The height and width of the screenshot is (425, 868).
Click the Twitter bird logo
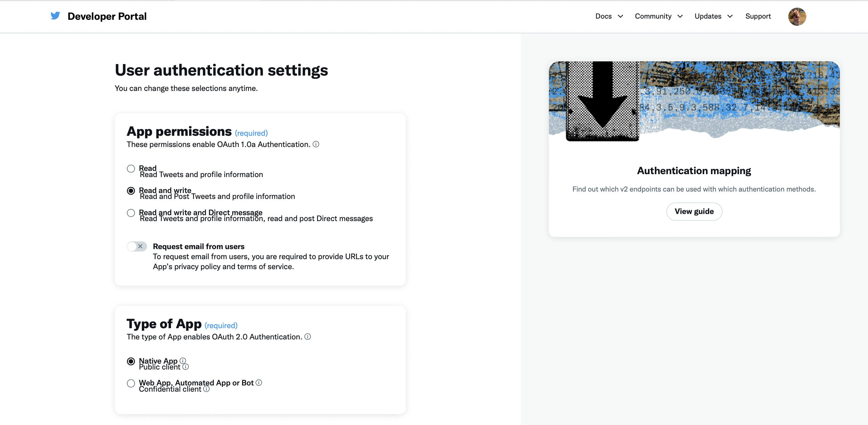click(x=55, y=16)
